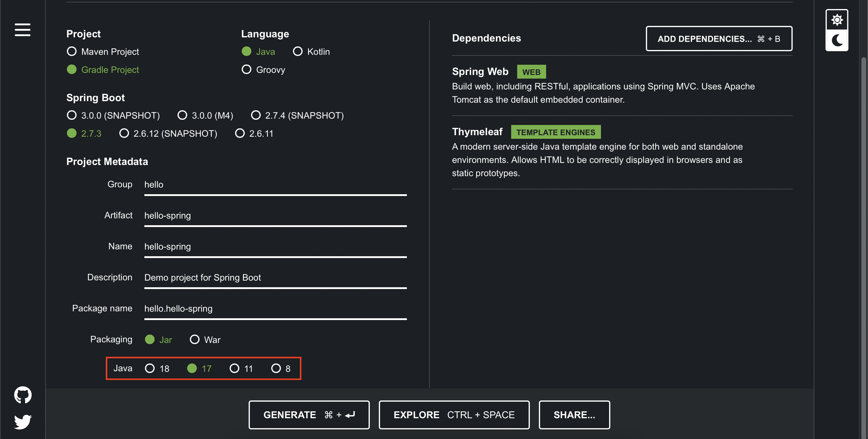Edit the Description text field
The width and height of the screenshot is (868, 439).
275,277
